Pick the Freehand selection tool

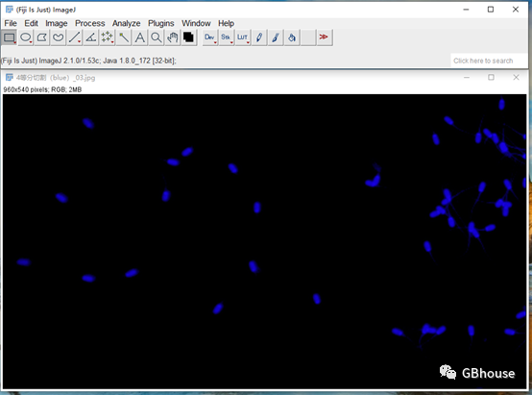point(58,37)
